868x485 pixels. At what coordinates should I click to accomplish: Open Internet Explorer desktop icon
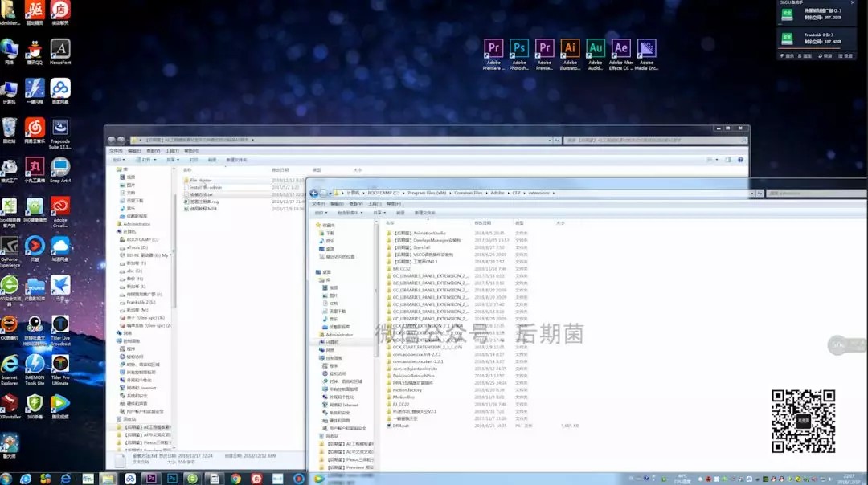pyautogui.click(x=10, y=365)
